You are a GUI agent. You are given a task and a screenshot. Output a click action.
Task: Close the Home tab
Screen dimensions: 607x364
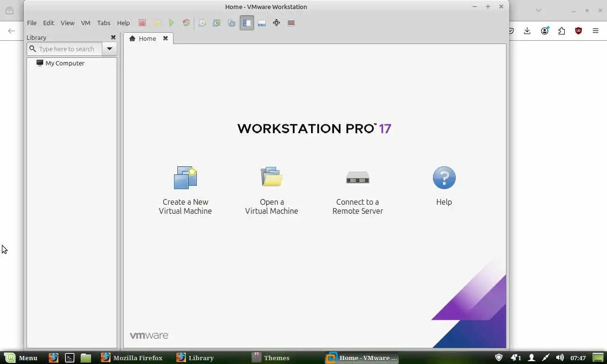(x=166, y=38)
